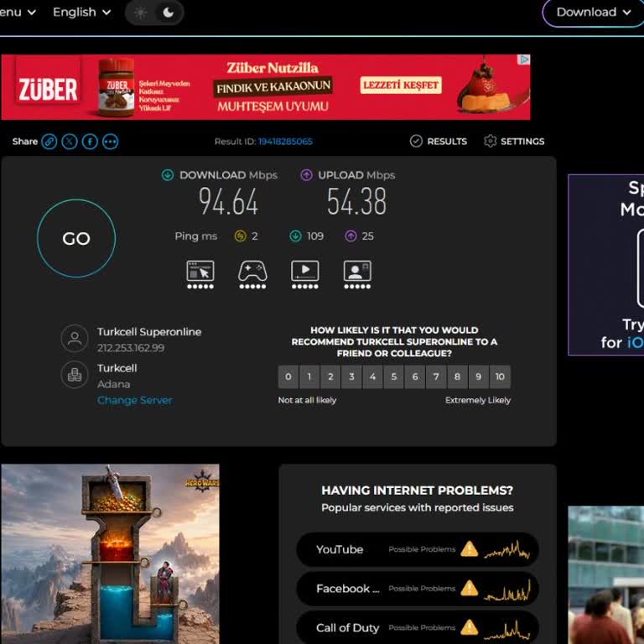
Task: Click the upload latency icon next to 25
Action: pyautogui.click(x=351, y=236)
